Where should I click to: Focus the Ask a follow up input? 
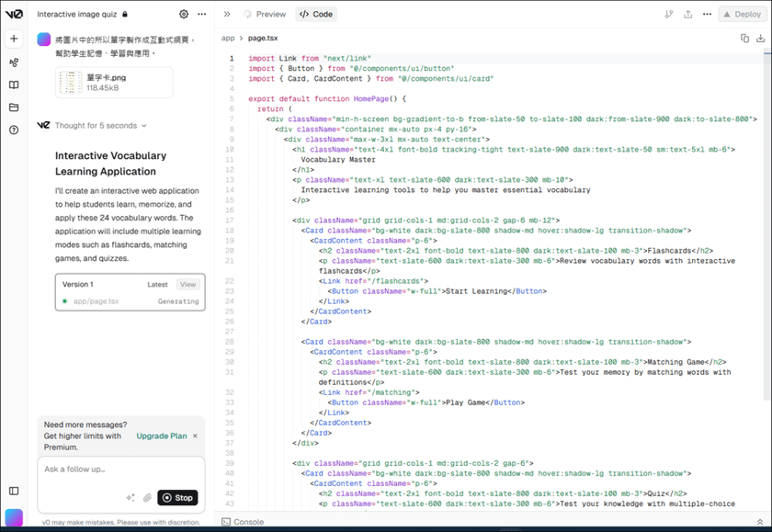pyautogui.click(x=121, y=470)
